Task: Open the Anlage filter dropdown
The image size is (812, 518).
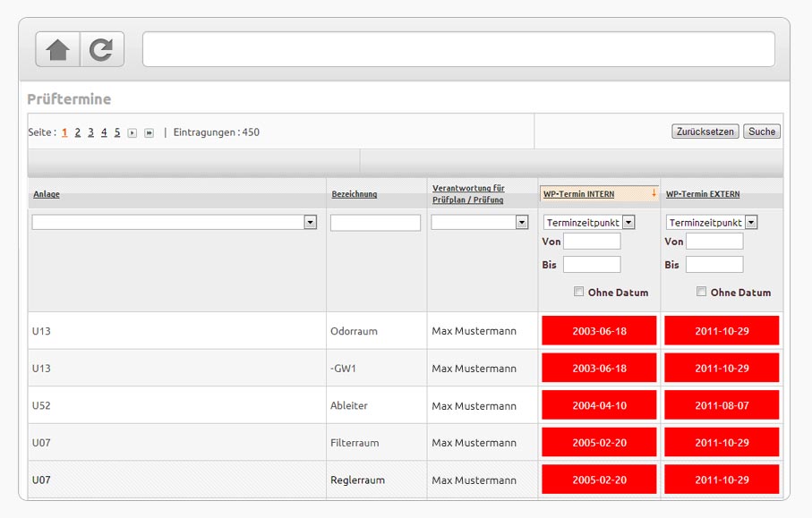Action: point(310,223)
